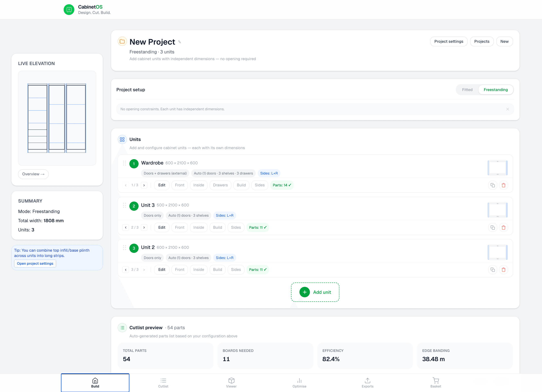The height and width of the screenshot is (392, 542).
Task: Grab the drag handle of Wardrobe row
Action: 124,163
